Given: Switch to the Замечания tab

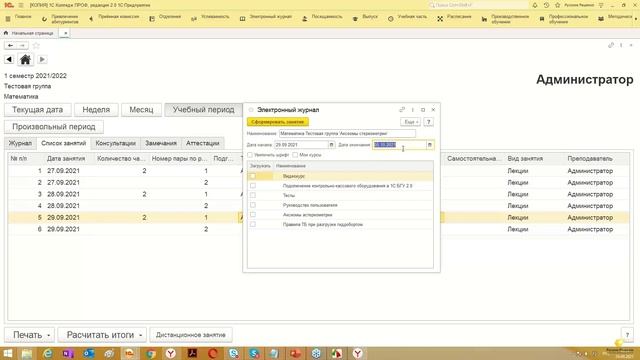Looking at the screenshot, I should (x=161, y=143).
